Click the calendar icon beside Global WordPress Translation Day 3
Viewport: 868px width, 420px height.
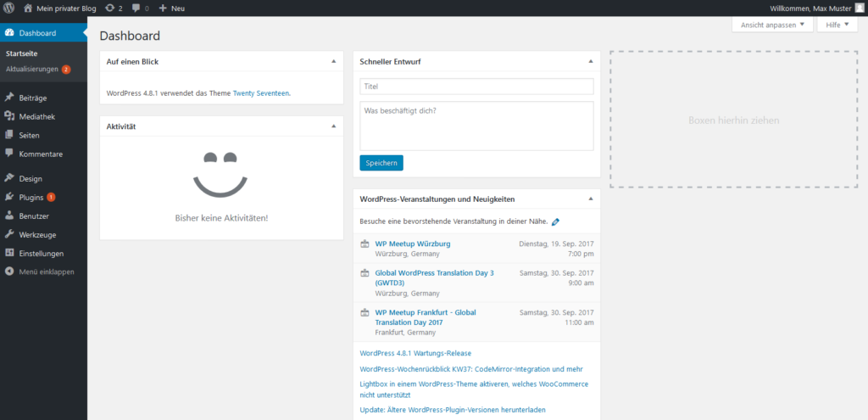point(364,273)
